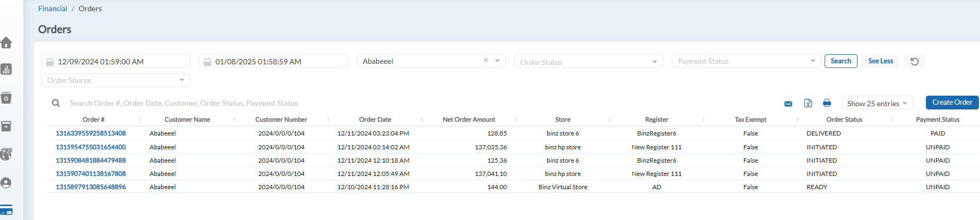Open the Order Status dropdown

point(589,62)
